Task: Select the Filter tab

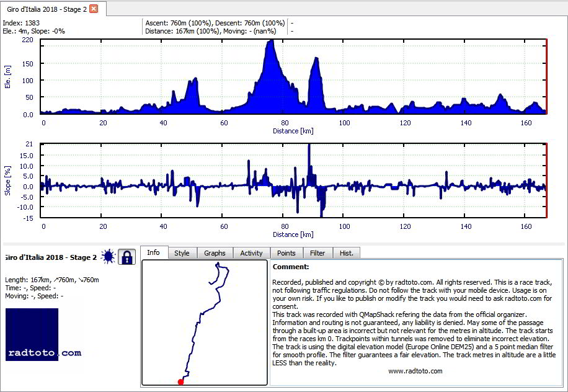Action: click(317, 253)
